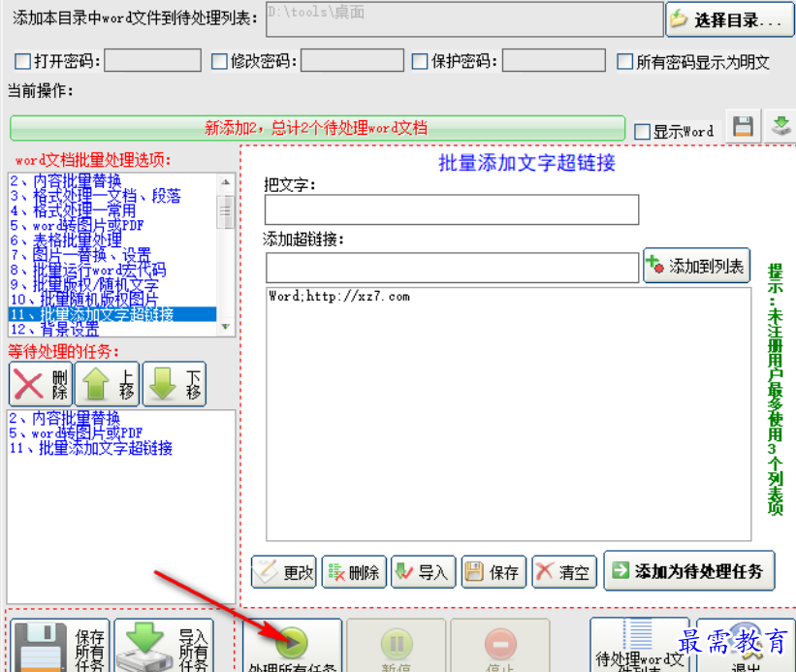This screenshot has width=796, height=672.
Task: Open the 待处理word文件列表 button
Action: tap(640, 646)
